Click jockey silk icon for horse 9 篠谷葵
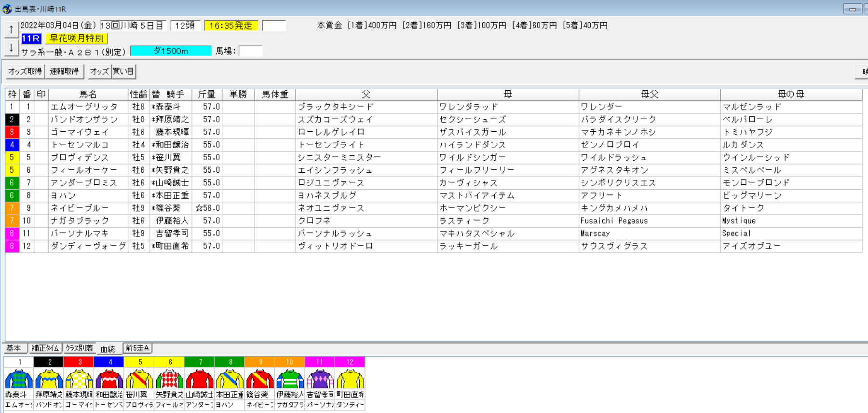The width and height of the screenshot is (868, 413). (x=260, y=379)
